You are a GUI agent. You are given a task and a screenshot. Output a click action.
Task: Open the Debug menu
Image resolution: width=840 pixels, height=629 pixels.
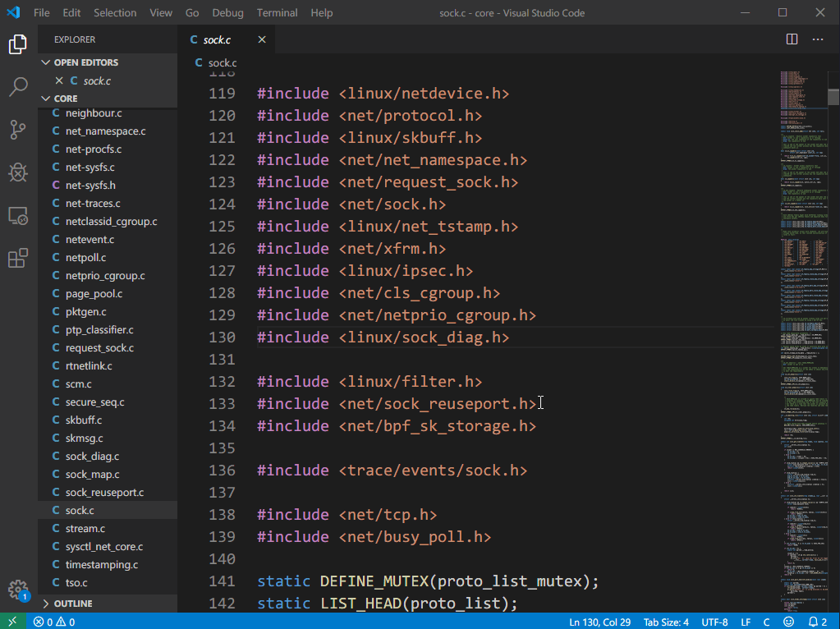tap(227, 13)
